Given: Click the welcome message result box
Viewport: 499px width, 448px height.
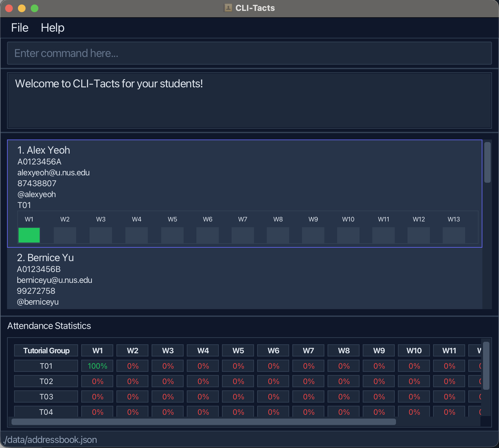Looking at the screenshot, I should 249,100.
